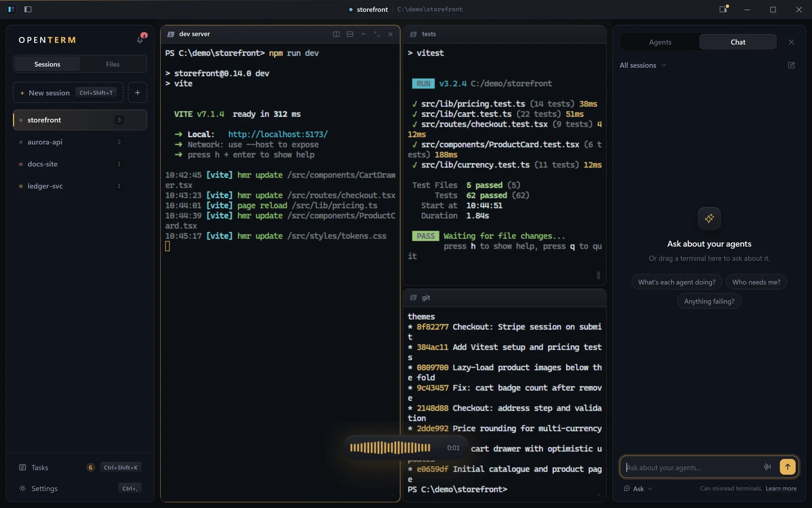The image size is (812, 508).
Task: Open the Agents tab
Action: [660, 42]
